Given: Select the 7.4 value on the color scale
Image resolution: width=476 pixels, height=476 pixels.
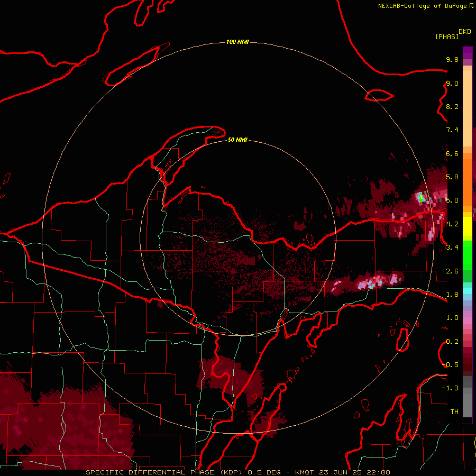Looking at the screenshot, I should coord(452,130).
